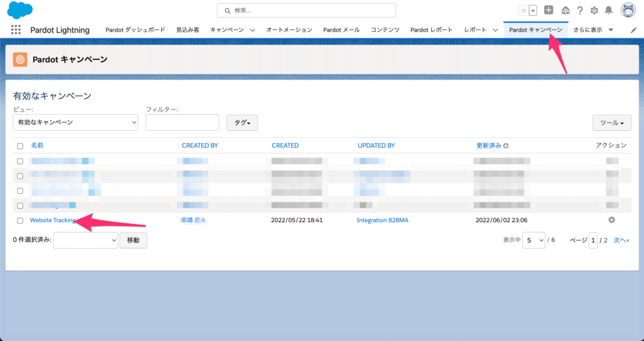Open the setup gear icon in header
Screen dimensions: 644x341
coord(594,11)
